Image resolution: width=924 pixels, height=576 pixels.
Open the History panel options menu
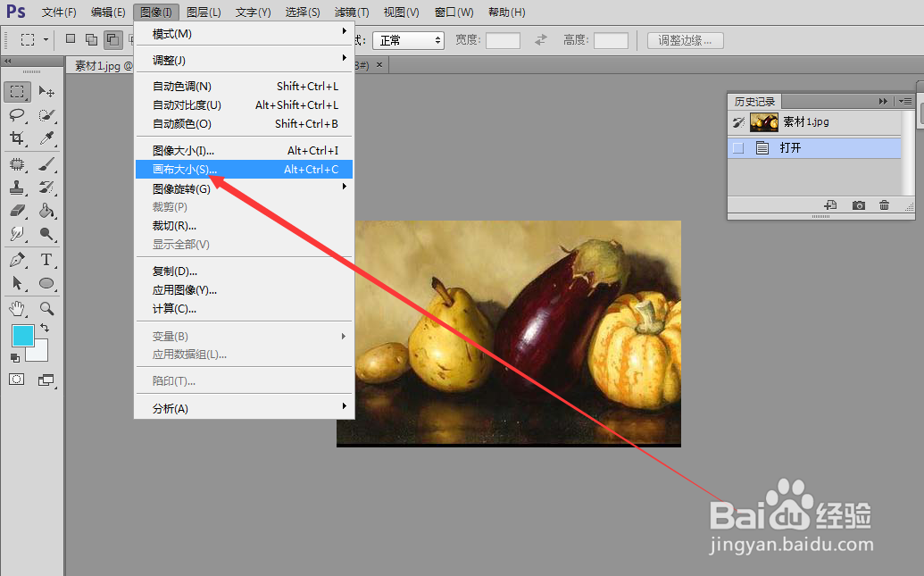pos(905,102)
